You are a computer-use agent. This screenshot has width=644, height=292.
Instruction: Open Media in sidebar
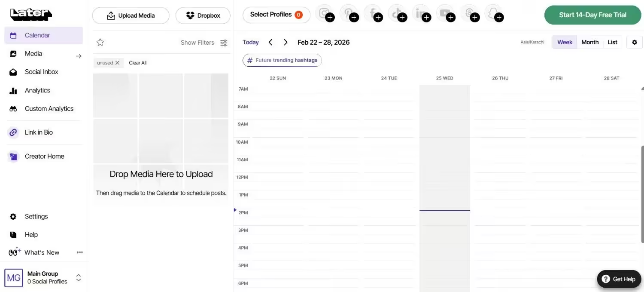point(33,54)
